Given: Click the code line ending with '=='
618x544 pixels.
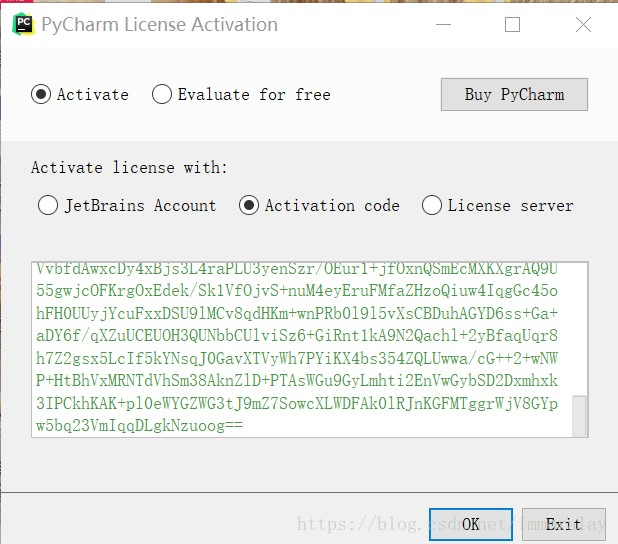Looking at the screenshot, I should (x=140, y=426).
